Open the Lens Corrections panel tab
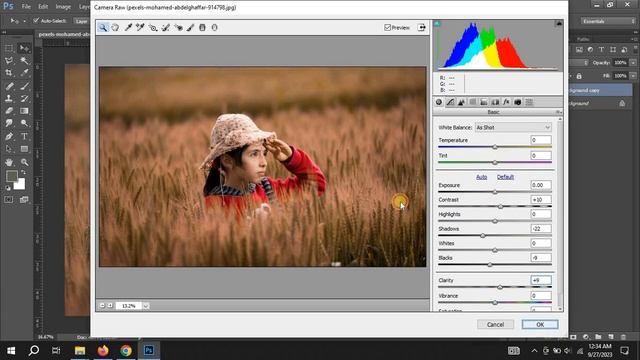640x360 pixels. (x=495, y=102)
